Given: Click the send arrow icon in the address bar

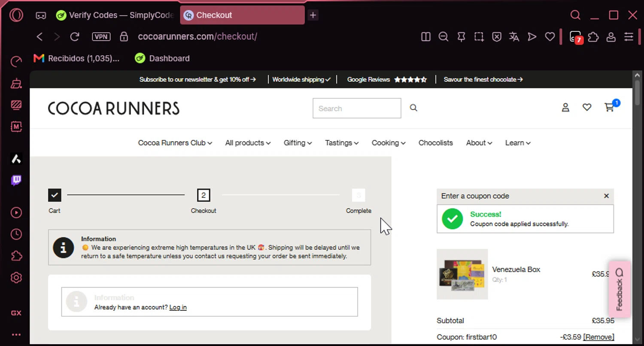Looking at the screenshot, I should [532, 37].
